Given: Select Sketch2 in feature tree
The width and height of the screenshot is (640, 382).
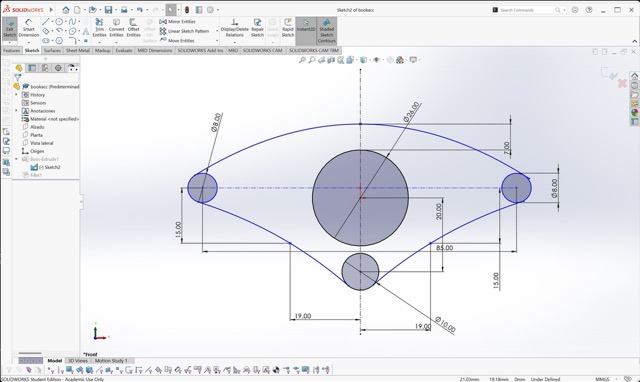Looking at the screenshot, I should (x=45, y=167).
